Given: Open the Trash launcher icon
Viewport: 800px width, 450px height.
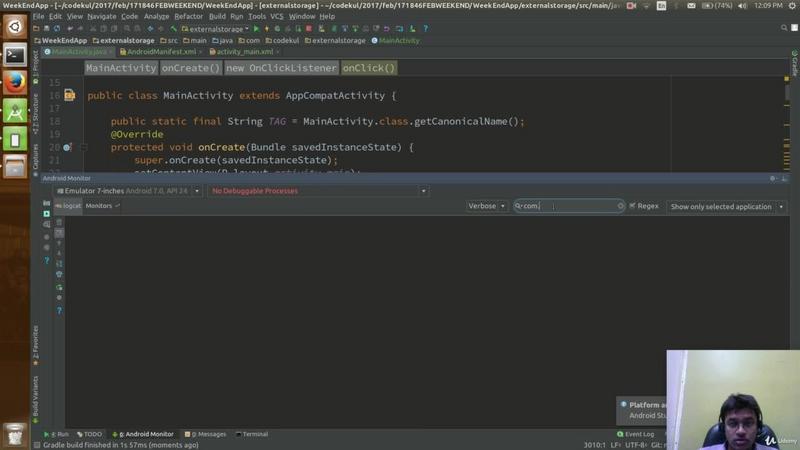Looking at the screenshot, I should tap(15, 435).
